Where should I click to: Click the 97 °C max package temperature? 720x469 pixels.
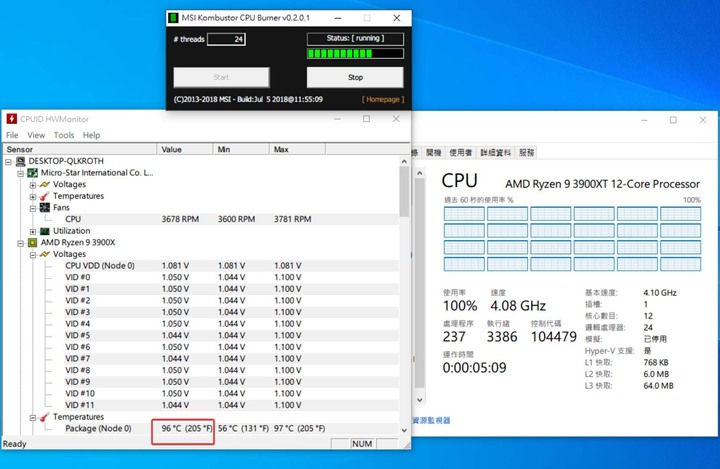coord(299,429)
